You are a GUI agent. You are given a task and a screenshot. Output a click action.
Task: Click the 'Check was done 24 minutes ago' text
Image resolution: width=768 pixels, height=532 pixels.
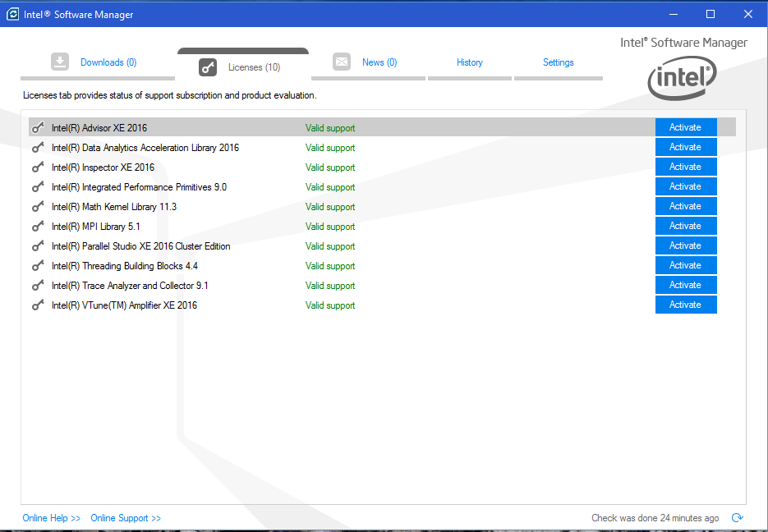tap(655, 518)
